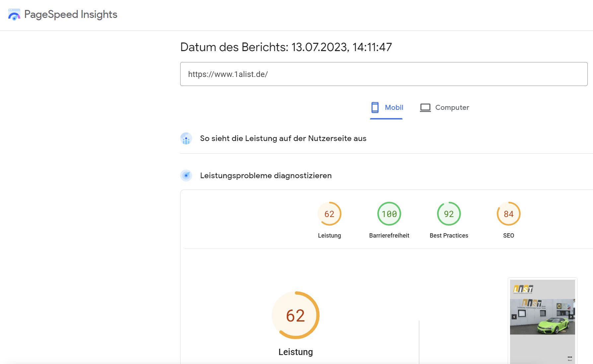Click the URL field containing https://www.1alist.de/

click(384, 74)
